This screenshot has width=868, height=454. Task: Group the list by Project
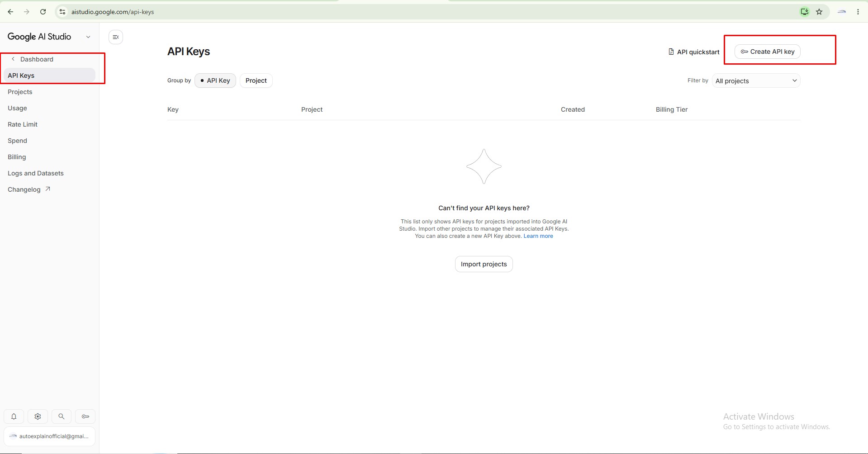click(256, 80)
